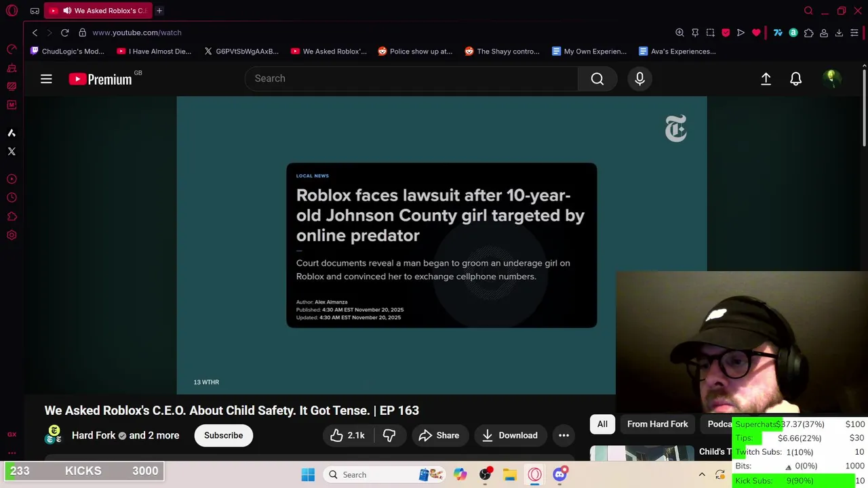Go back to previous page
Viewport: 868px width, 488px height.
point(35,33)
